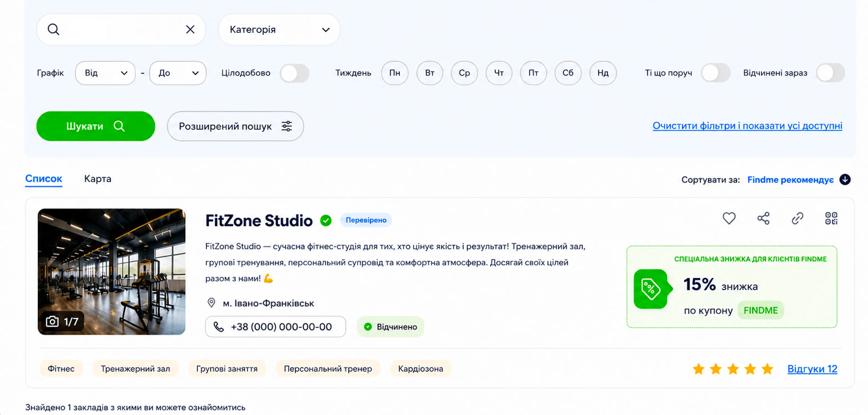Click the sliders icon in Розширений пошук

tap(287, 126)
